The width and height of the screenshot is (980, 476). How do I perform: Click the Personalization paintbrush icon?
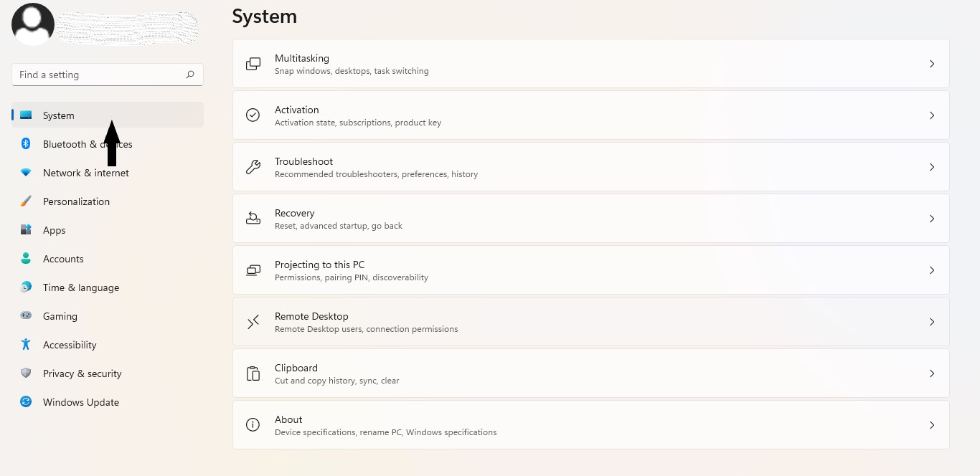tap(26, 201)
